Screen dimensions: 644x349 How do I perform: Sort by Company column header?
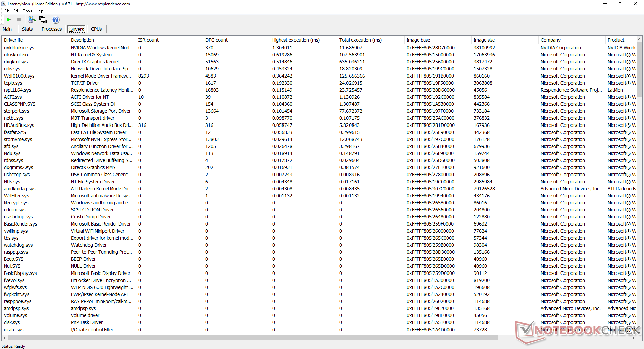coord(572,40)
